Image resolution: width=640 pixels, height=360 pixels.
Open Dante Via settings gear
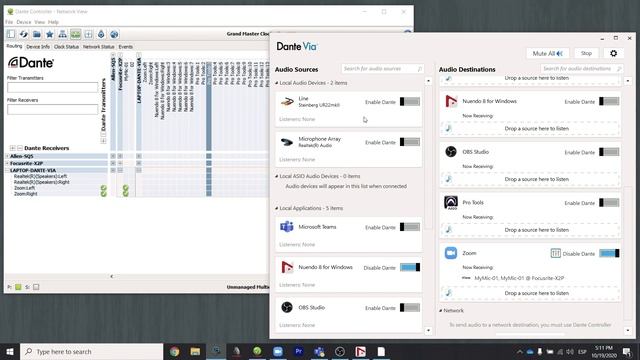coord(613,53)
